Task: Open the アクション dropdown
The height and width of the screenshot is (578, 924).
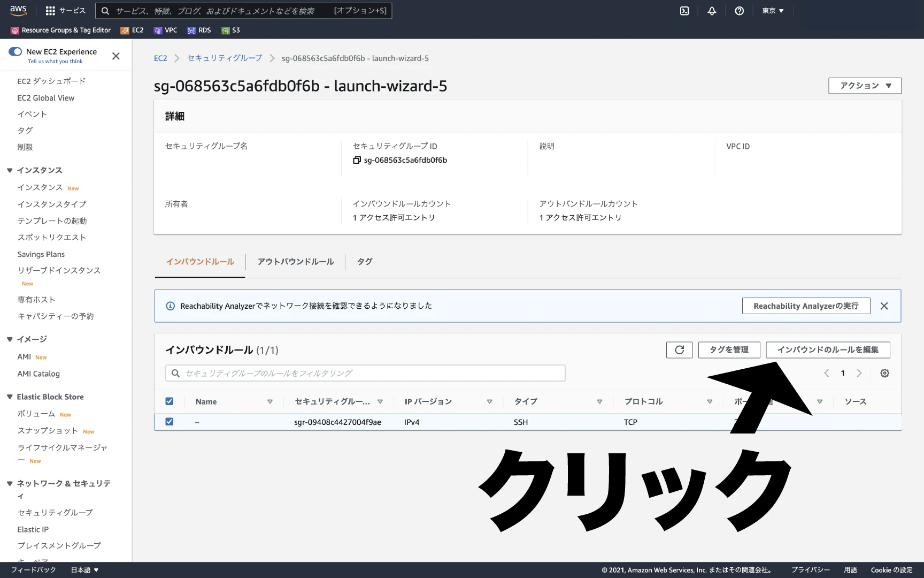Action: 865,86
